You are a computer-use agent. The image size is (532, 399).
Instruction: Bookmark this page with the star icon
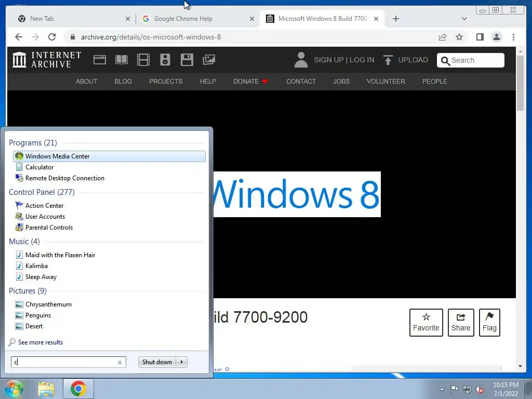[459, 37]
